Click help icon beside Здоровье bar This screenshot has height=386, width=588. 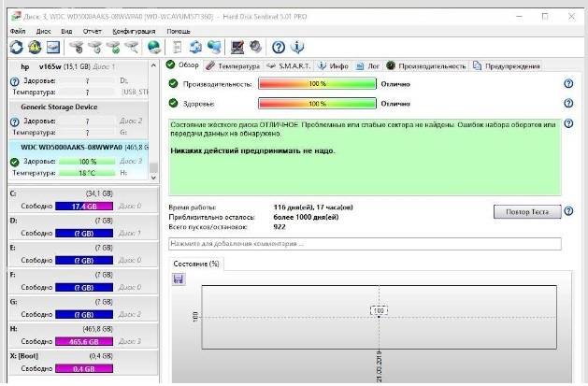pos(568,103)
